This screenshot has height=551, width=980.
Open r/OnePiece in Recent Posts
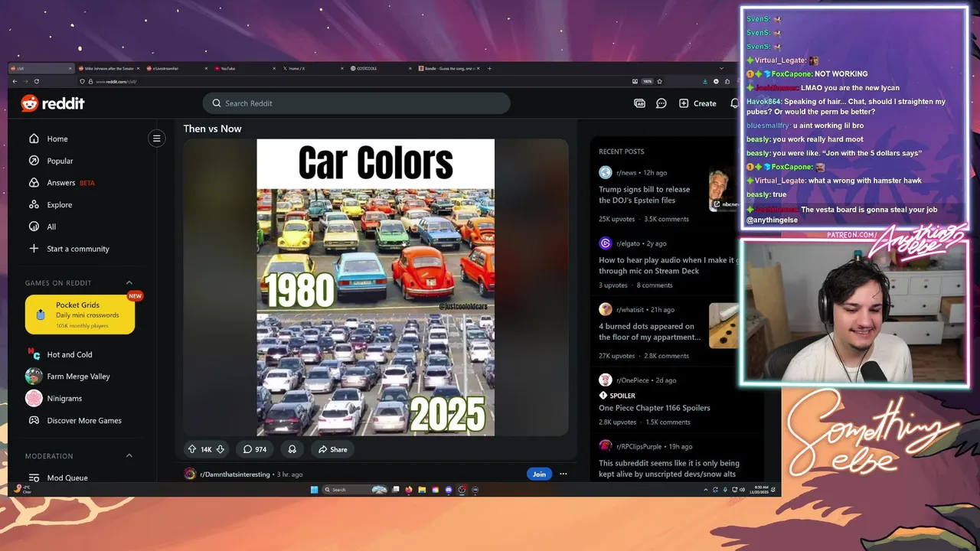click(635, 380)
